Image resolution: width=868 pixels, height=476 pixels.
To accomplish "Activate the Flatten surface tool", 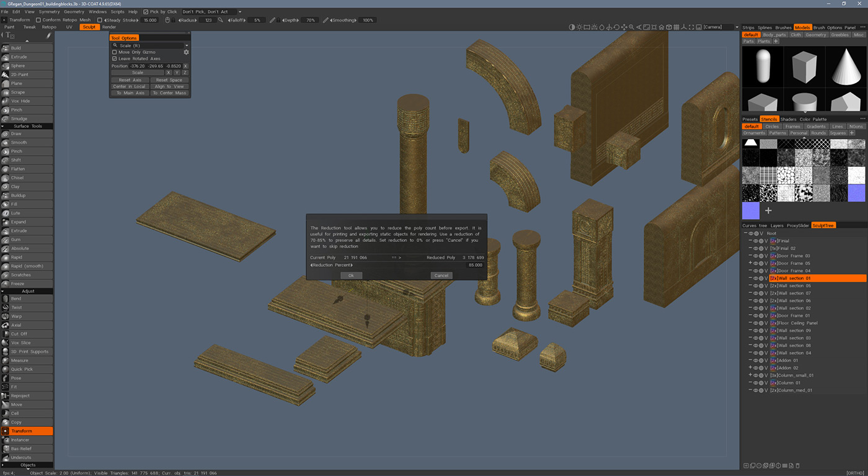I will (x=18, y=169).
